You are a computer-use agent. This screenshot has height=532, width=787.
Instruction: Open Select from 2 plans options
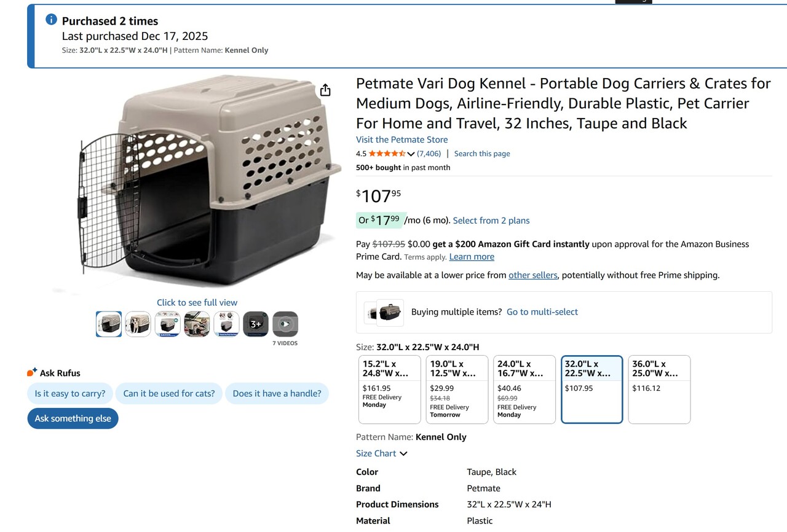click(491, 221)
